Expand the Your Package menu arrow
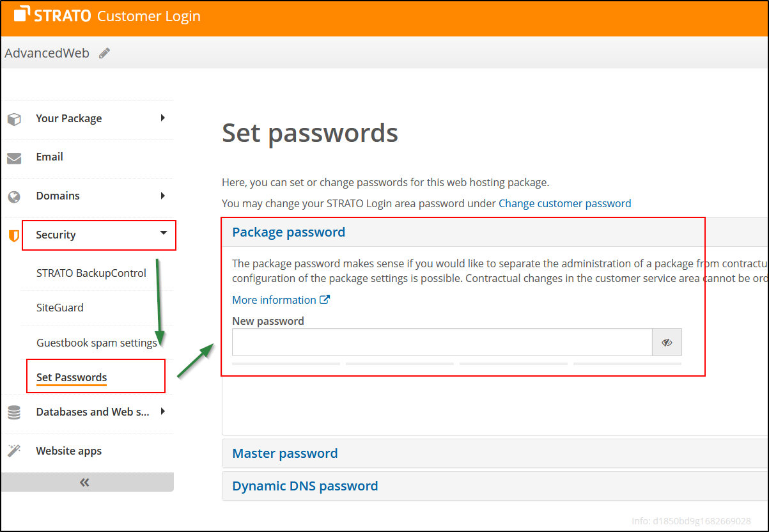 [164, 118]
